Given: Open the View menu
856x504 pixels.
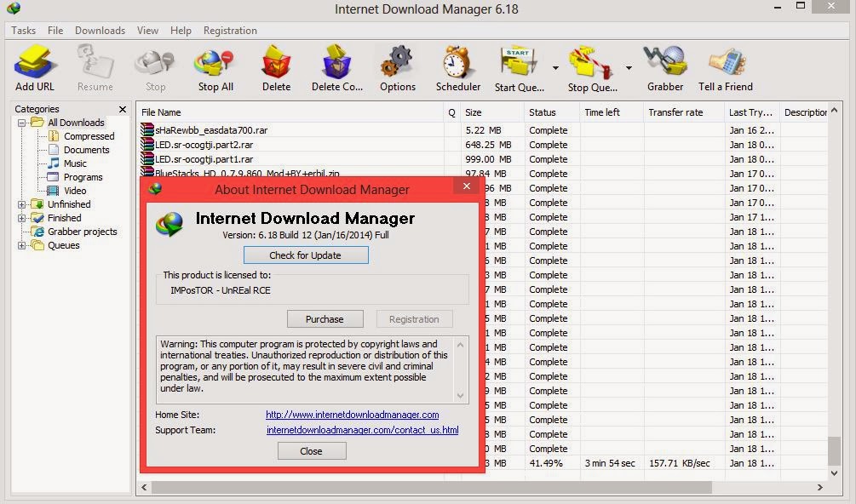Looking at the screenshot, I should click(x=147, y=31).
